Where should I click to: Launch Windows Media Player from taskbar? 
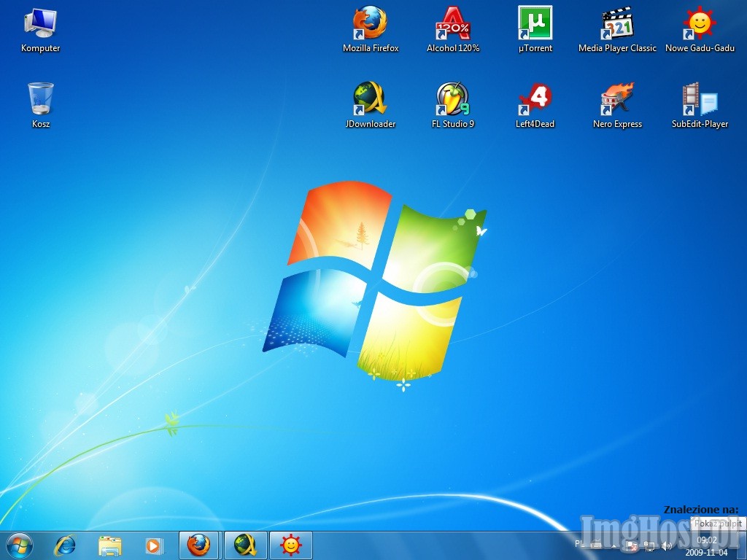[x=154, y=545]
